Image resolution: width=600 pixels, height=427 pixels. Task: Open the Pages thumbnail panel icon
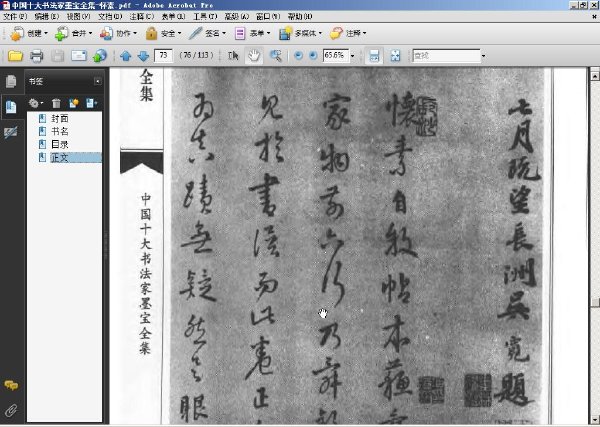(x=11, y=81)
